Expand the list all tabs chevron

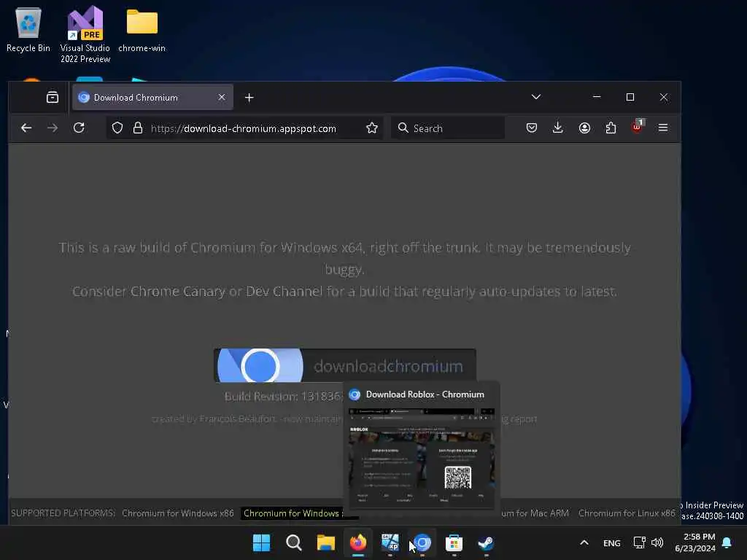[536, 97]
